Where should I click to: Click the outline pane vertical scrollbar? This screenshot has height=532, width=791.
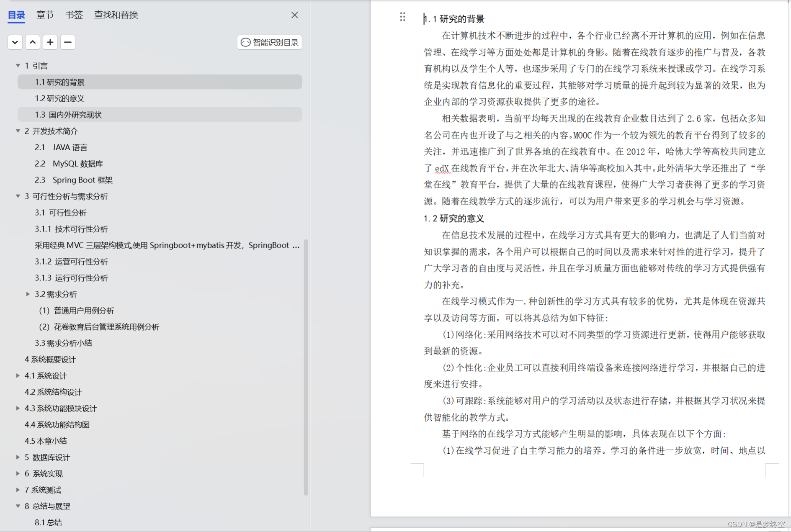pyautogui.click(x=306, y=368)
